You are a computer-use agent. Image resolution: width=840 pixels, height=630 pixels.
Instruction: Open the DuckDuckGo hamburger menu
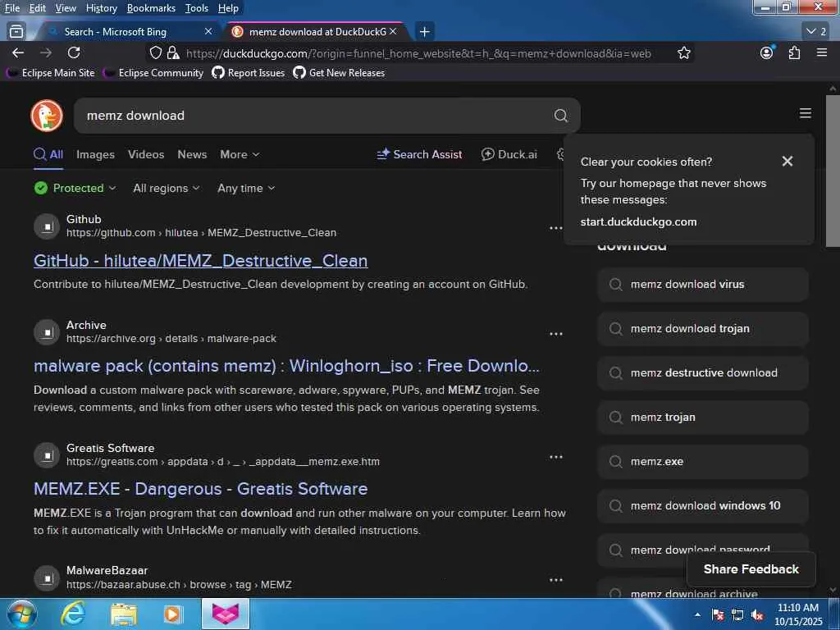[806, 113]
